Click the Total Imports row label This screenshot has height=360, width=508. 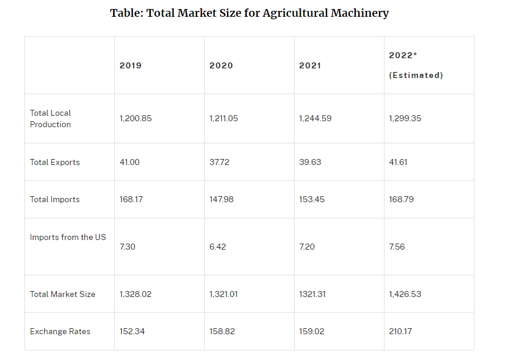point(55,199)
